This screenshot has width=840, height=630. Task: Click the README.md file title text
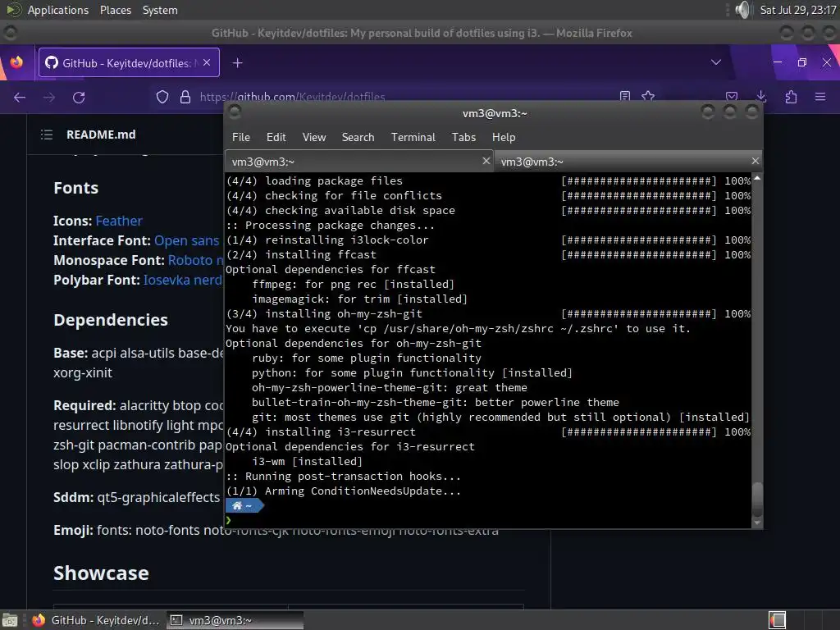(101, 135)
